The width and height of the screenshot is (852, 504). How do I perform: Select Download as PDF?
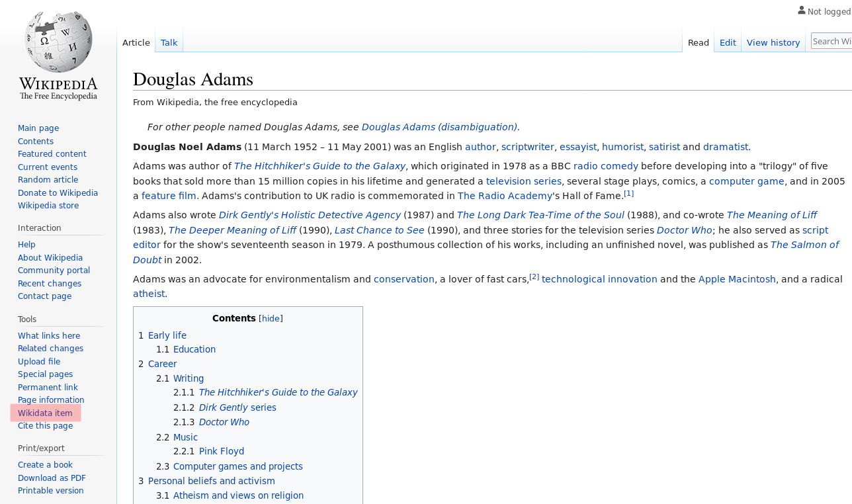click(x=52, y=477)
